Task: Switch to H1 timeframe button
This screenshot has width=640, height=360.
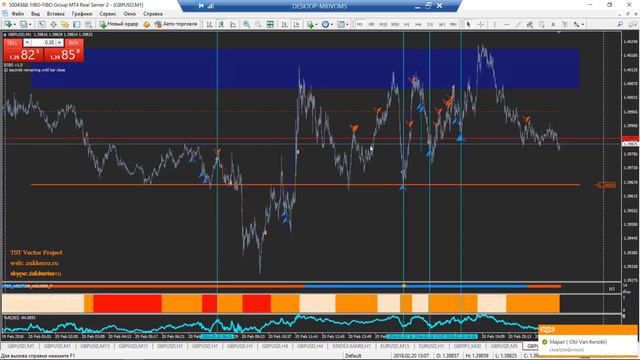Action: [407, 24]
